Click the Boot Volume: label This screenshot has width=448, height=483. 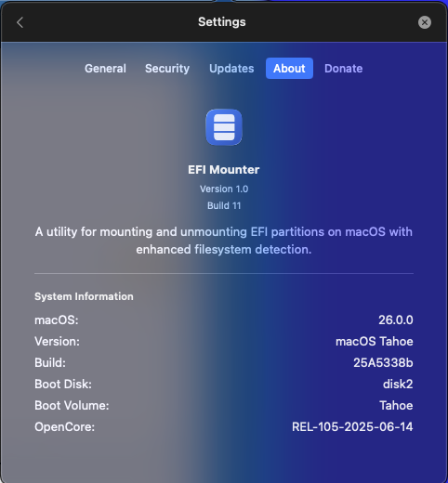point(72,405)
